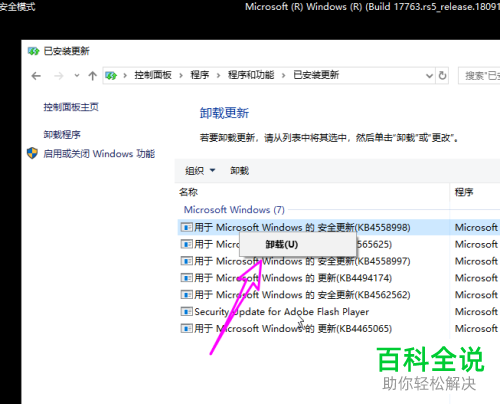Open the recent locations dropdown arrow
The image size is (500, 404).
tap(77, 76)
